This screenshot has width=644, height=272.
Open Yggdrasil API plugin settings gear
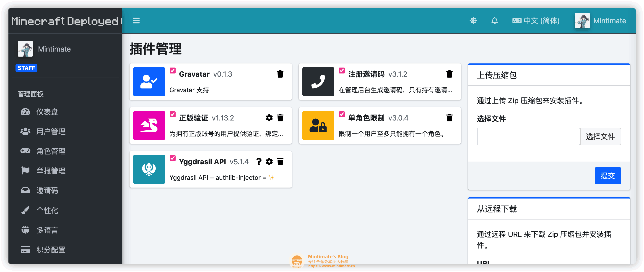click(269, 162)
